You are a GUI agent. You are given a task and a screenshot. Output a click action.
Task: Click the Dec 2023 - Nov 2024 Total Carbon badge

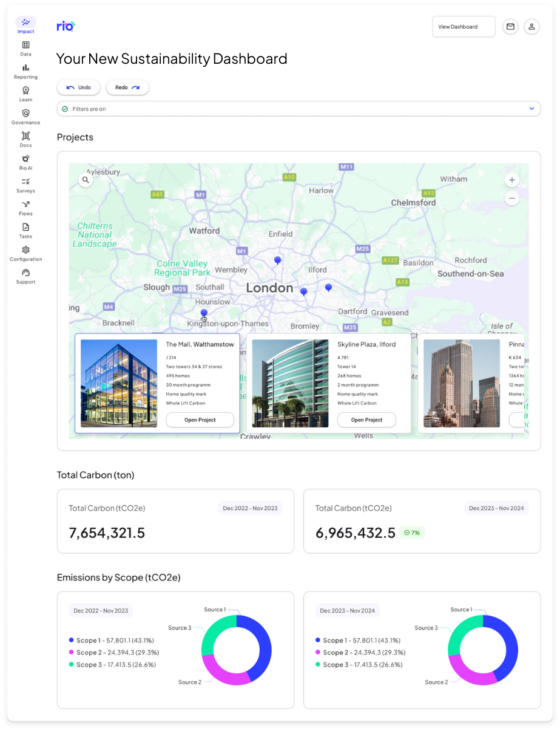coord(496,508)
